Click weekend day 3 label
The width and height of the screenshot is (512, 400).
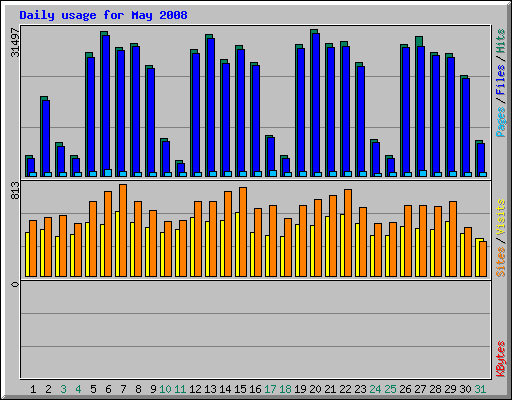pyautogui.click(x=63, y=389)
